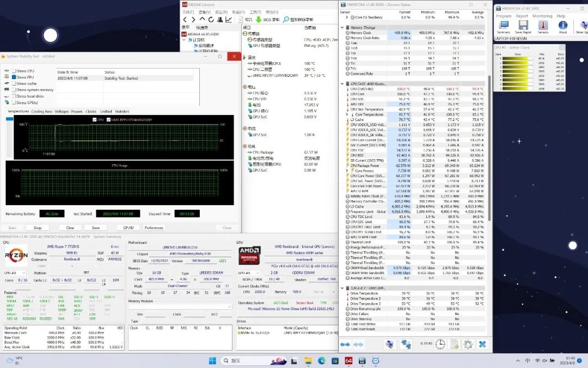This screenshot has height=368, width=588.
Task: Switch to the Cooling Fans tab
Action: 41,112
